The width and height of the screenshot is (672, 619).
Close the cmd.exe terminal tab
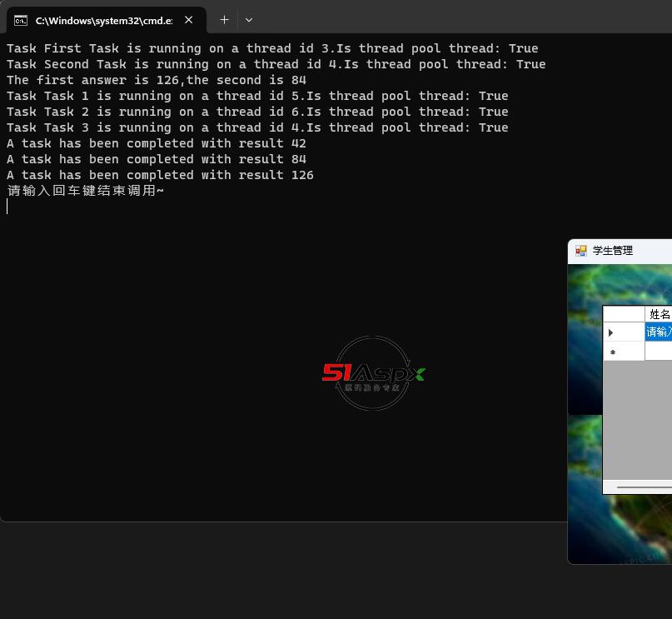point(188,20)
